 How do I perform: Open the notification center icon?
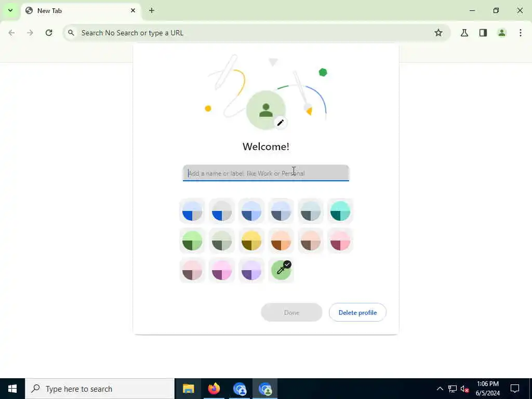tap(515, 389)
